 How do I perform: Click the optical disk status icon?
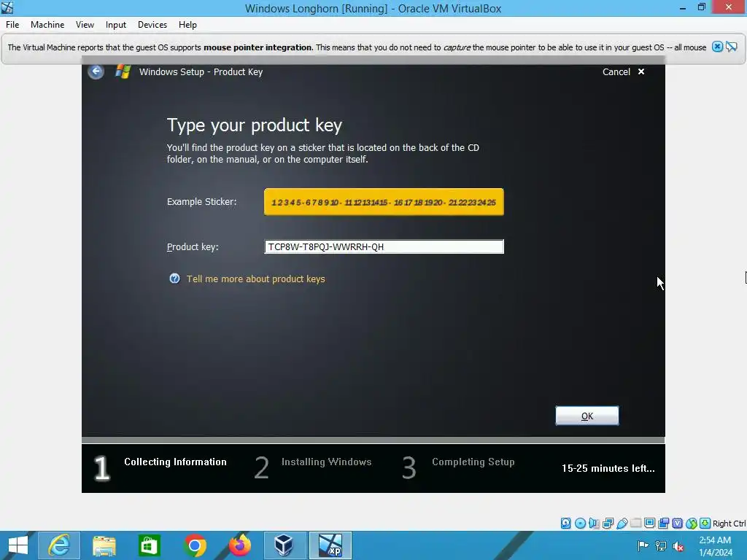click(580, 524)
